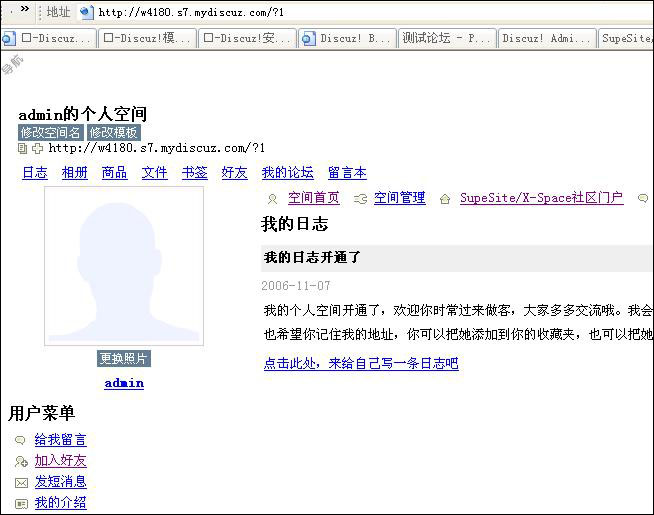Click the copy icon beside the space URL
The height and width of the screenshot is (515, 654).
[23, 148]
